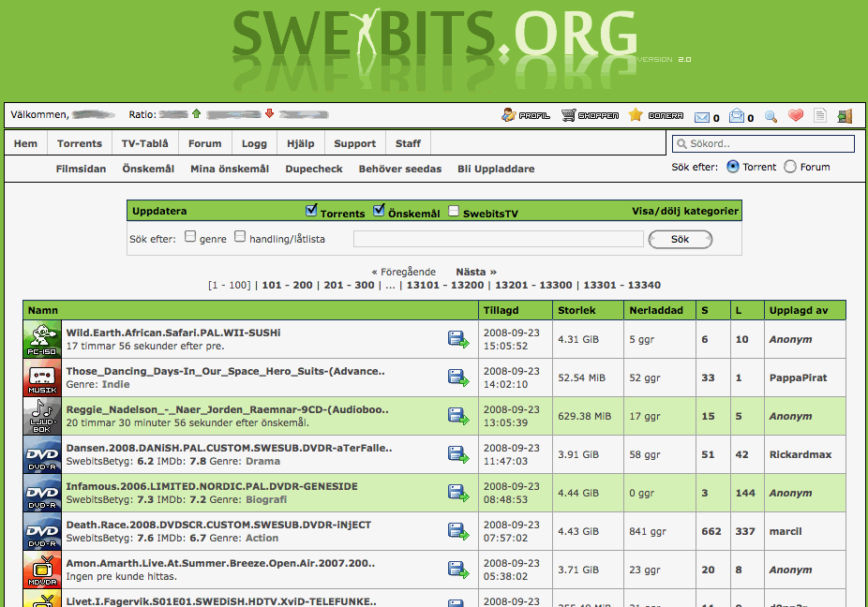Image resolution: width=868 pixels, height=607 pixels.
Task: Go to Filmsidan submenu link
Action: click(81, 169)
